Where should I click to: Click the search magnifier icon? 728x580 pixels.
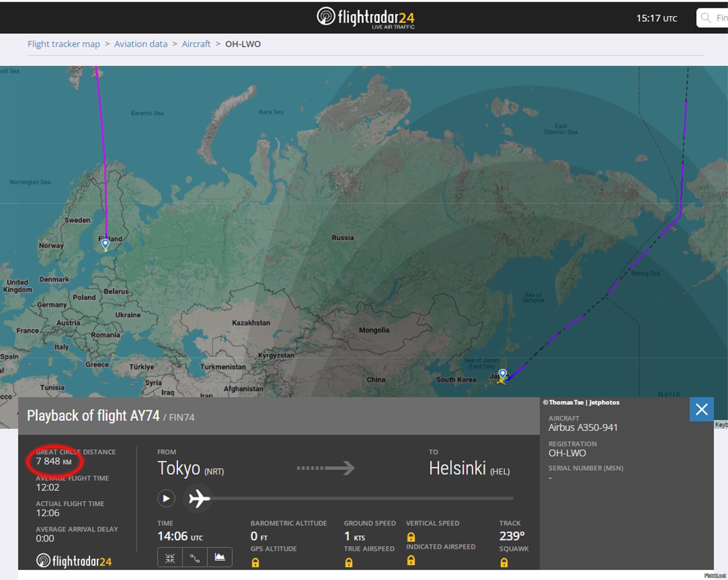(x=706, y=18)
